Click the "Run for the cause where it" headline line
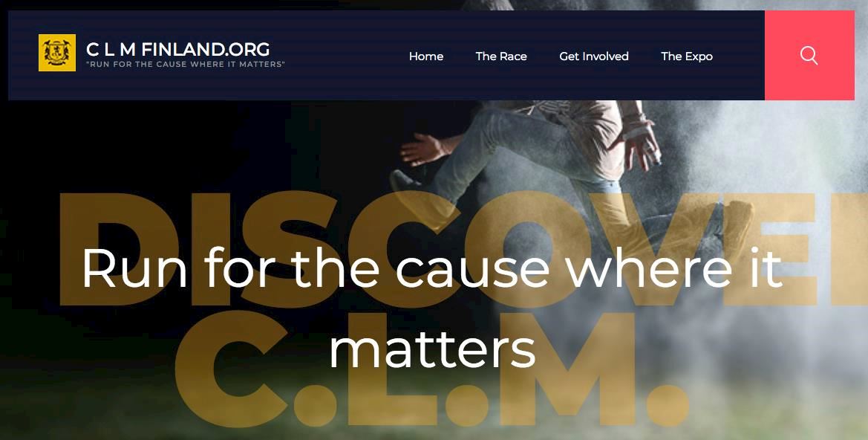Viewport: 868px width, 440px height. coord(432,268)
